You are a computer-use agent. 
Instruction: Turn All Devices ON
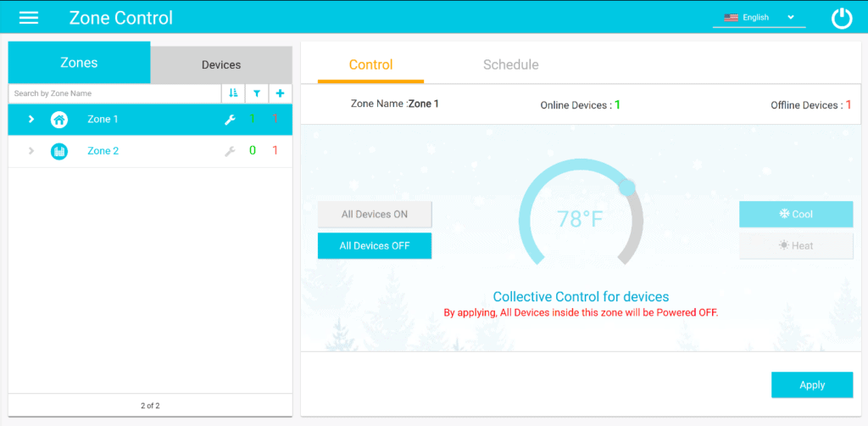[375, 214]
